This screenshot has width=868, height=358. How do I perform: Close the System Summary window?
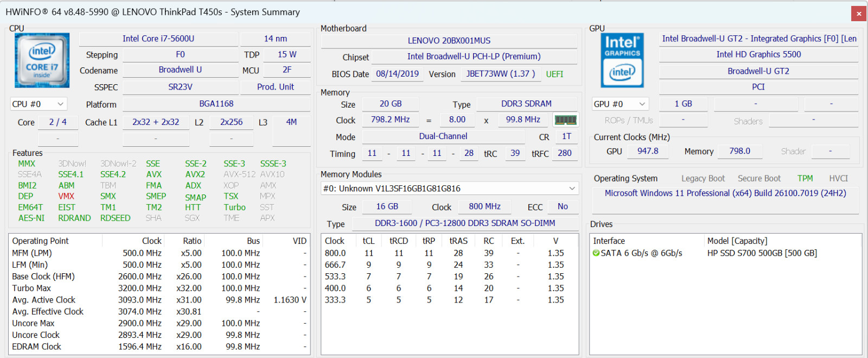tap(858, 13)
